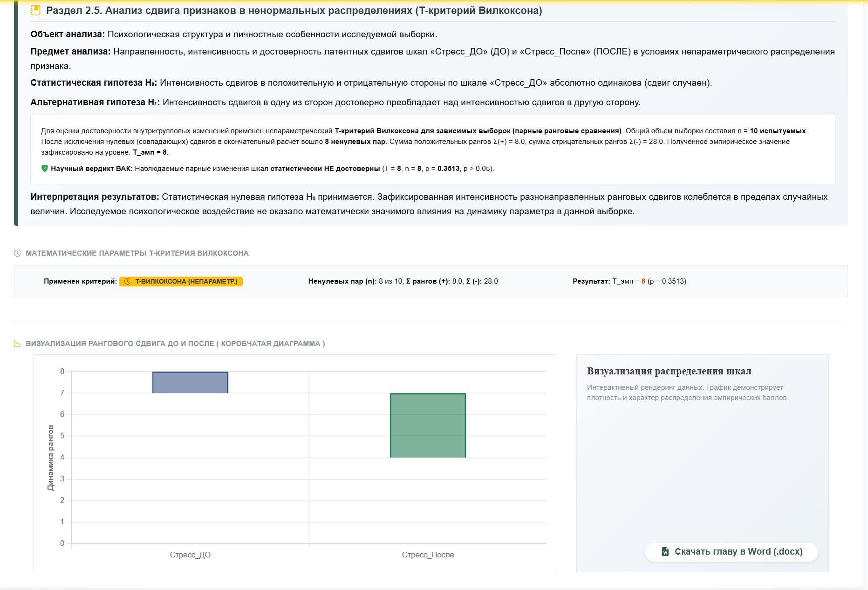Click the Научный вердикт ВАК: text
868x590 pixels.
(92, 168)
